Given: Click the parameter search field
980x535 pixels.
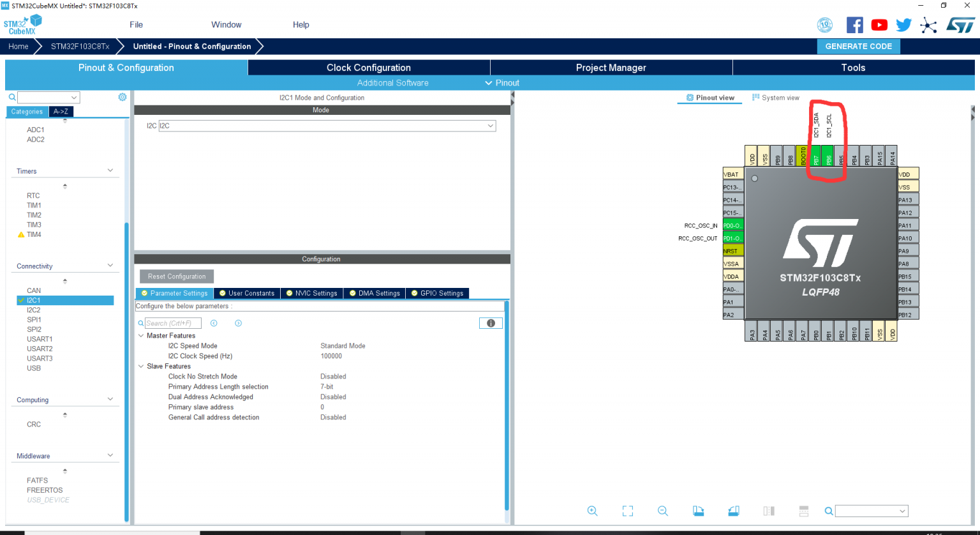Looking at the screenshot, I should 173,323.
